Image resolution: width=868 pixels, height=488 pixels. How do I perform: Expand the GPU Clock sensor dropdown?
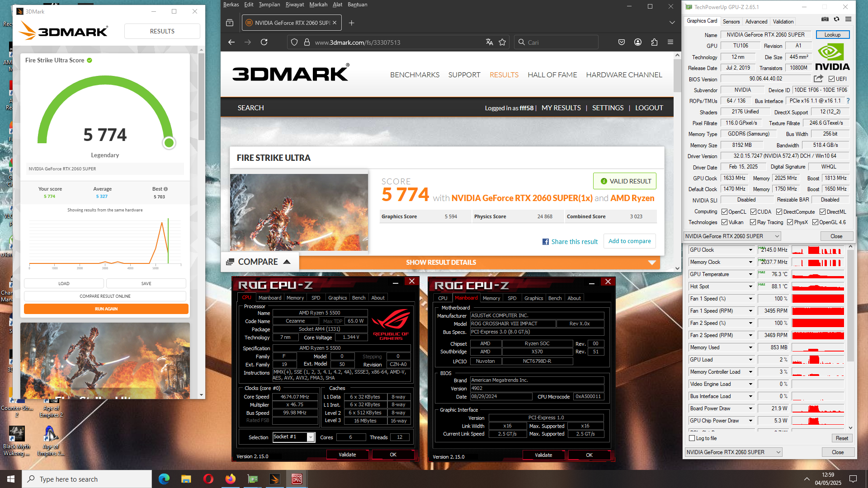[x=750, y=250]
